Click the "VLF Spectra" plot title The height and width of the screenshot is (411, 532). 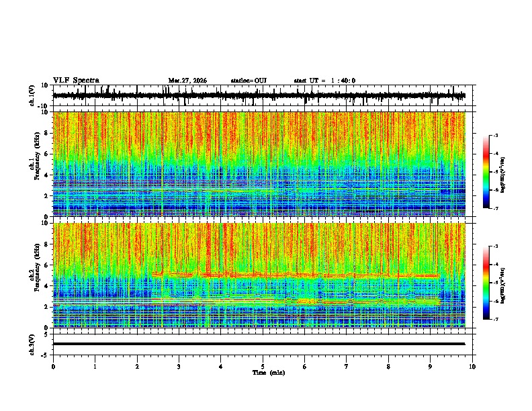point(76,81)
